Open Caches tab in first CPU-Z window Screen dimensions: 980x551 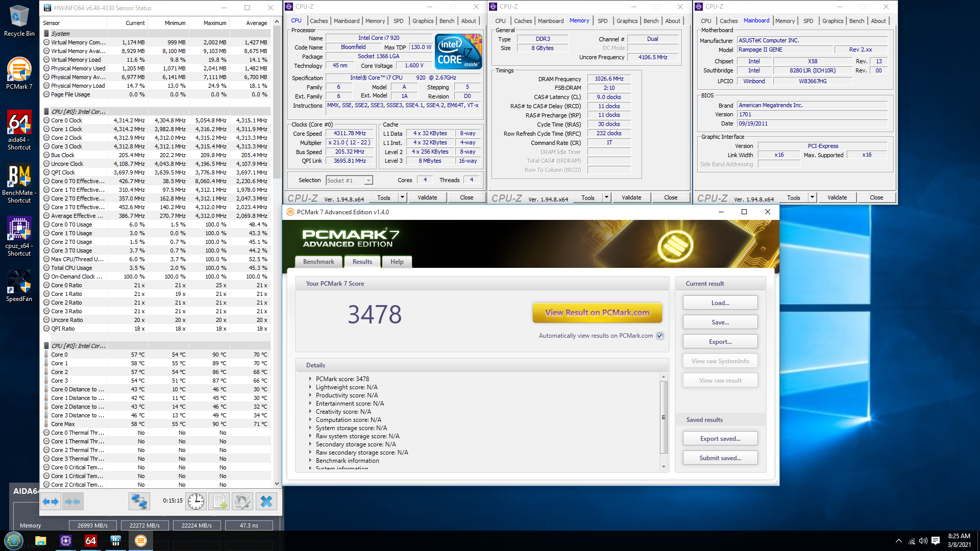pos(319,21)
